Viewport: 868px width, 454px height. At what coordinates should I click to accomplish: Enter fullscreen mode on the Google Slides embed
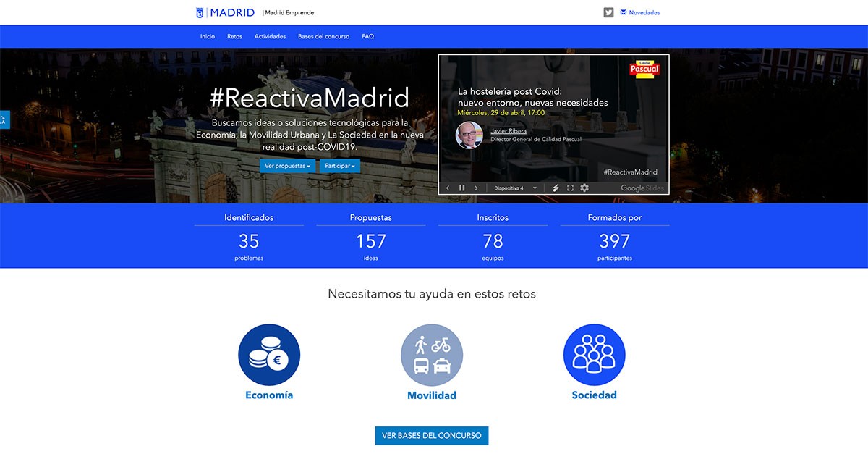(570, 187)
